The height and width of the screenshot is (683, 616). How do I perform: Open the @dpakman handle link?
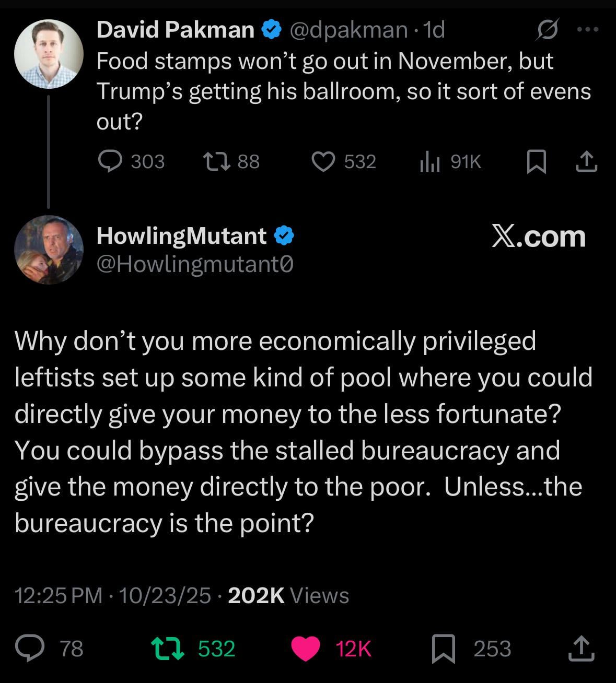(348, 30)
